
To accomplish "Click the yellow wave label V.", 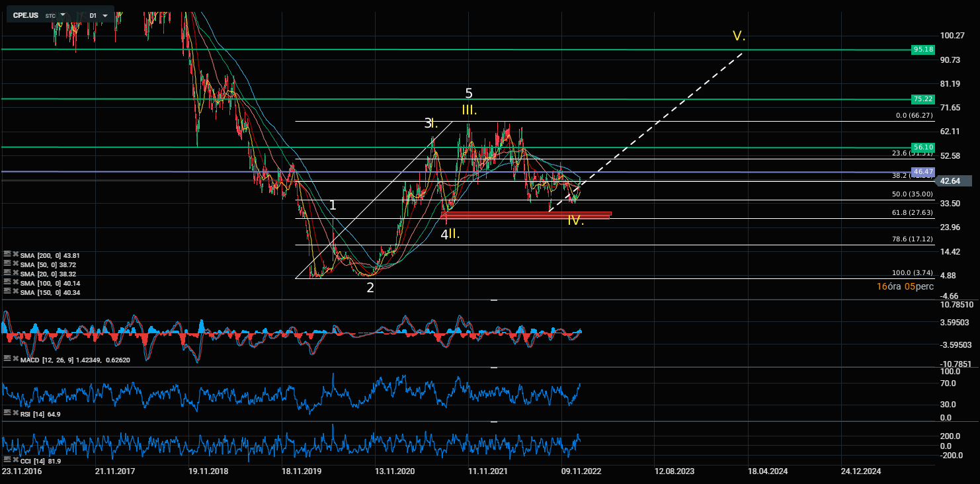I will coord(739,36).
